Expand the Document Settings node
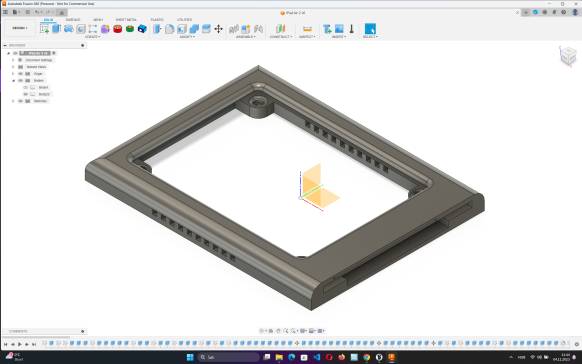Viewport: 582px width, 364px height. 13,60
